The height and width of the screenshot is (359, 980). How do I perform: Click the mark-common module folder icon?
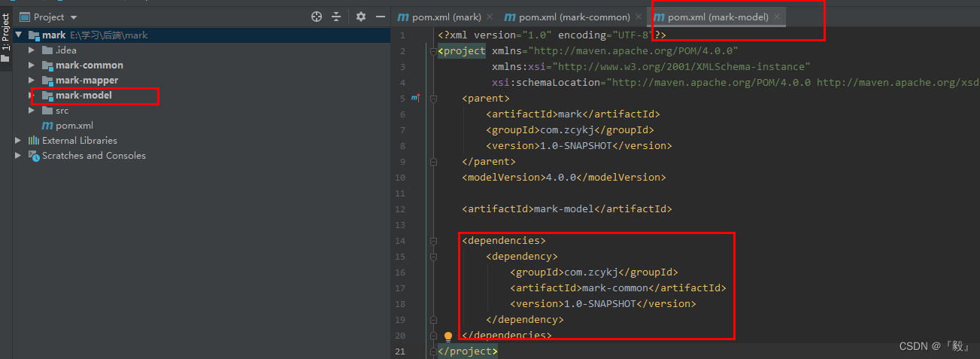[48, 65]
